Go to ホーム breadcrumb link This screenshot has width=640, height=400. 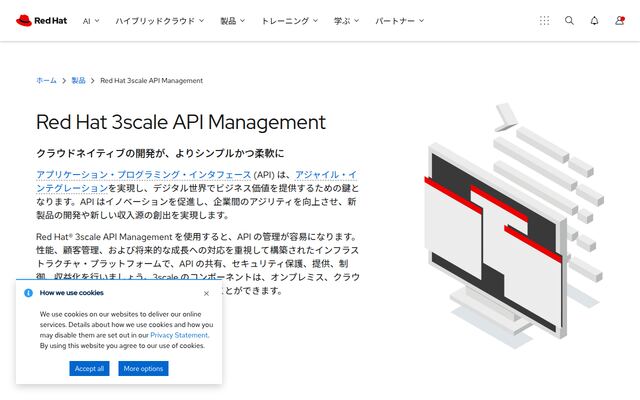[x=46, y=80]
